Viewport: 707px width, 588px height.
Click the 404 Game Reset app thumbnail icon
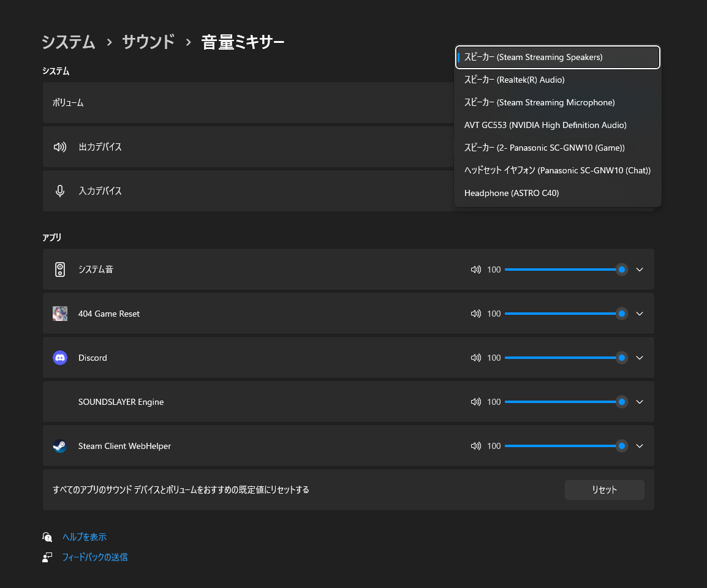click(59, 313)
